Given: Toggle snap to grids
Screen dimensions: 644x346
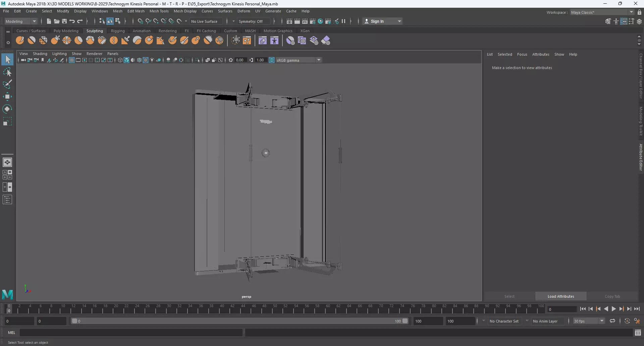Looking at the screenshot, I should [x=140, y=21].
